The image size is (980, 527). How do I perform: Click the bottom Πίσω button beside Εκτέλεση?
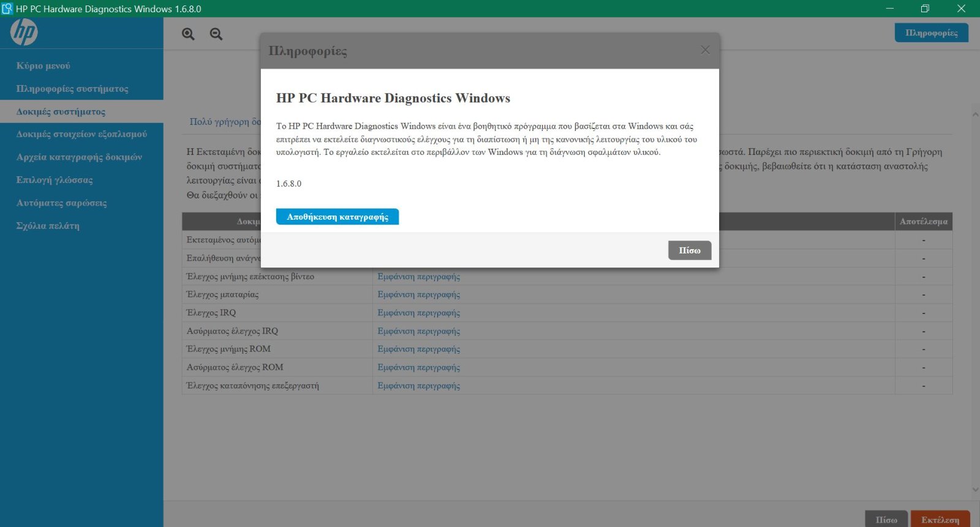coord(886,520)
